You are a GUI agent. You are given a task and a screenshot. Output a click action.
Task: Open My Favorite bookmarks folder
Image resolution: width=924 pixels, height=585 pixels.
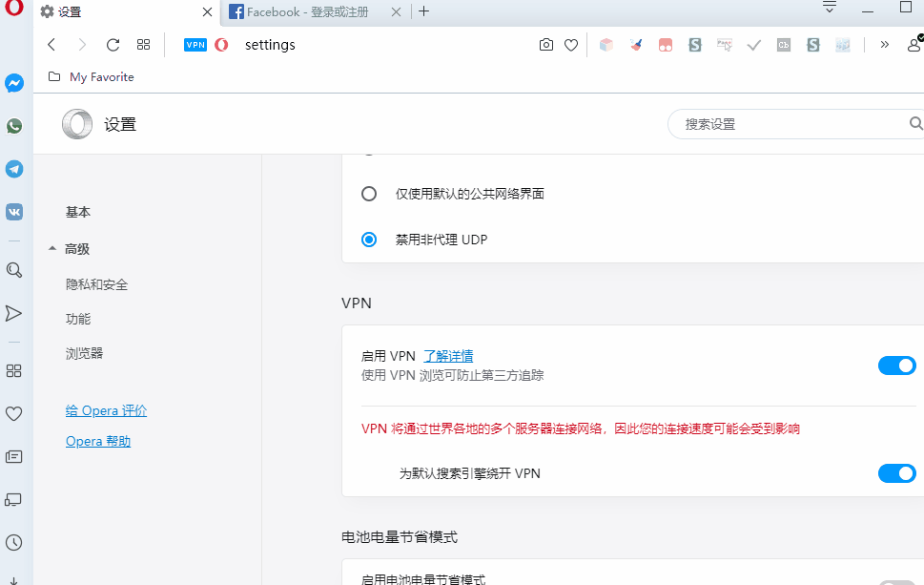pos(92,76)
